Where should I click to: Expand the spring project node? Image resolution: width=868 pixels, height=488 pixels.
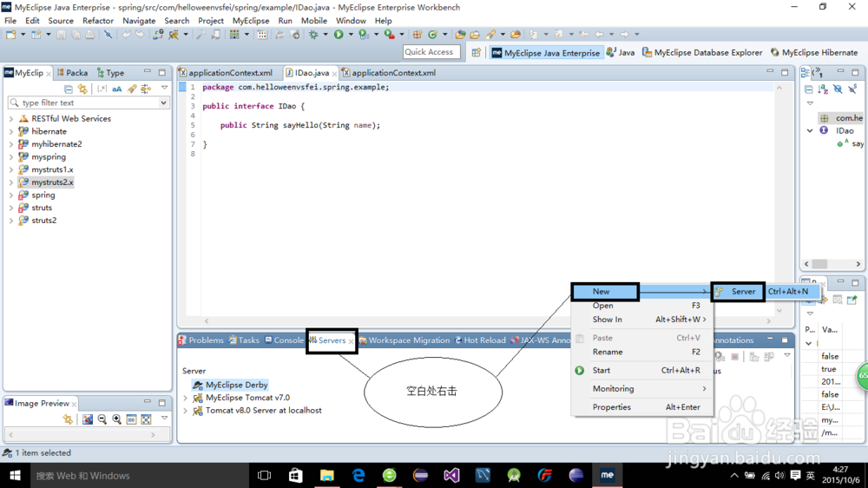[11, 195]
